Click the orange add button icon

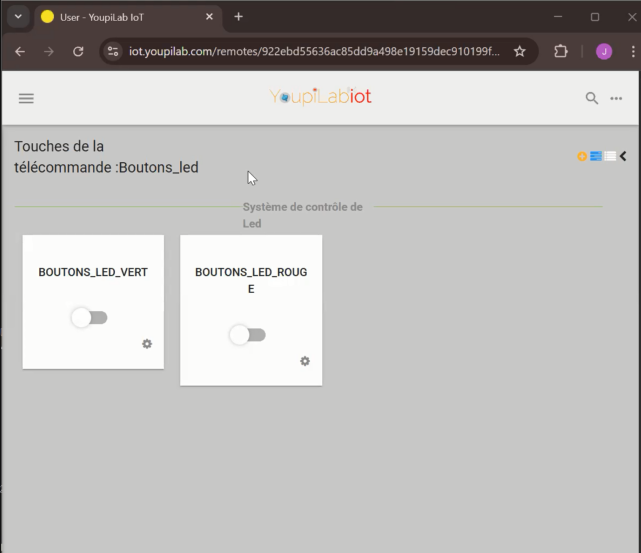pos(582,156)
